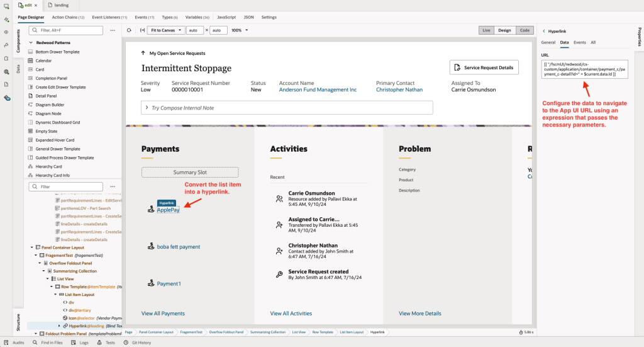Image resolution: width=644 pixels, height=347 pixels.
Task: Switch canvas to Code mode
Action: [525, 30]
